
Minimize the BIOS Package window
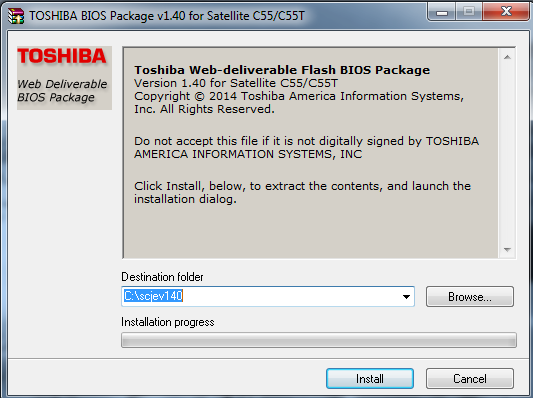coord(442,12)
